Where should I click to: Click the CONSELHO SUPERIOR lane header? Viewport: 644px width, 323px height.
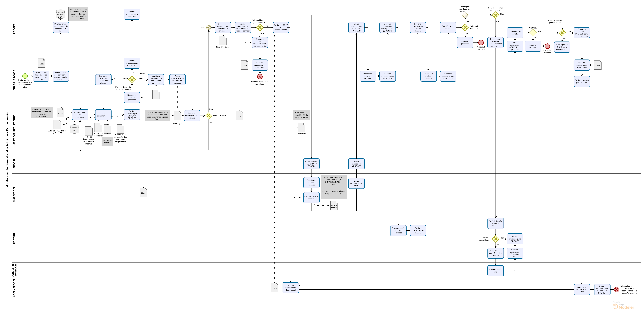click(14, 270)
